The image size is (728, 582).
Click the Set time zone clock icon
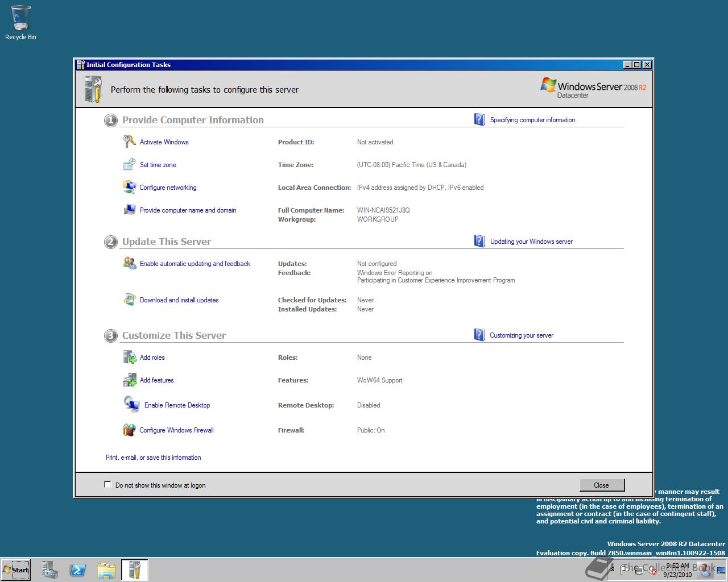coord(129,164)
